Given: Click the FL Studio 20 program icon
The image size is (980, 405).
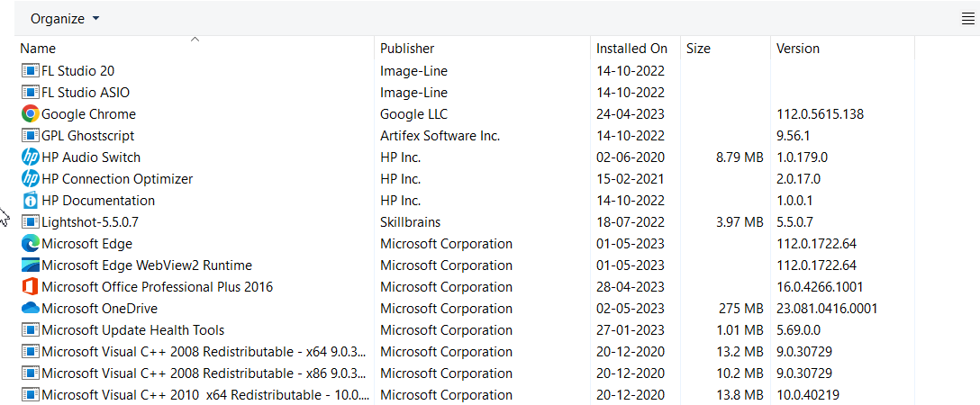Looking at the screenshot, I should (x=30, y=71).
